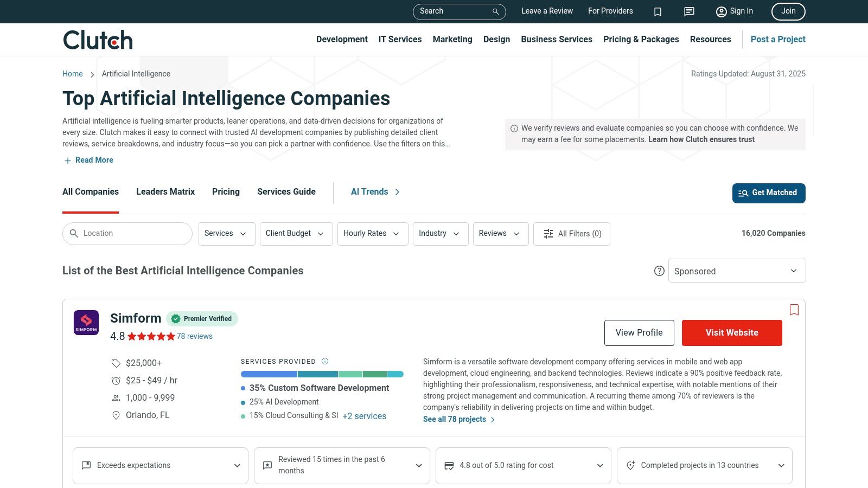Image resolution: width=868 pixels, height=488 pixels.
Task: Click the bookmark icon in top bar
Action: 658,11
